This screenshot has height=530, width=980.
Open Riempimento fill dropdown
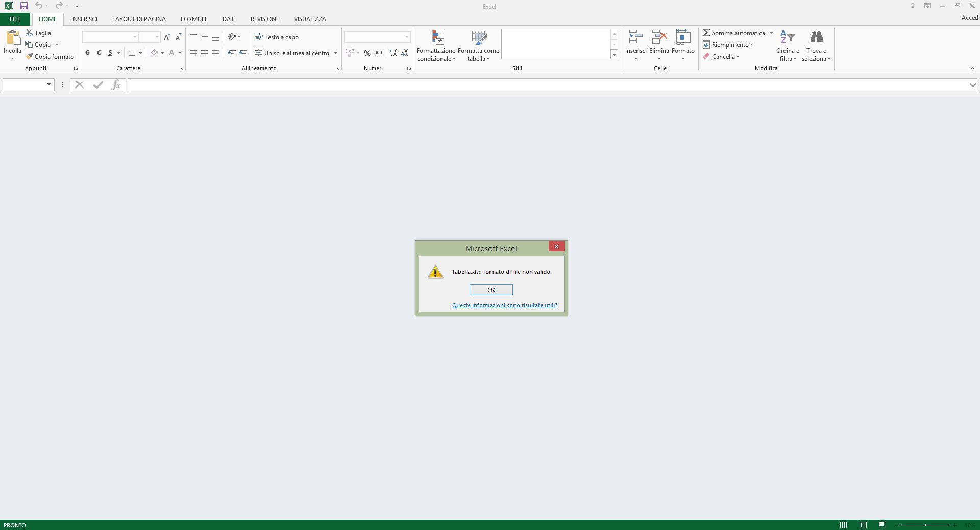click(x=728, y=44)
